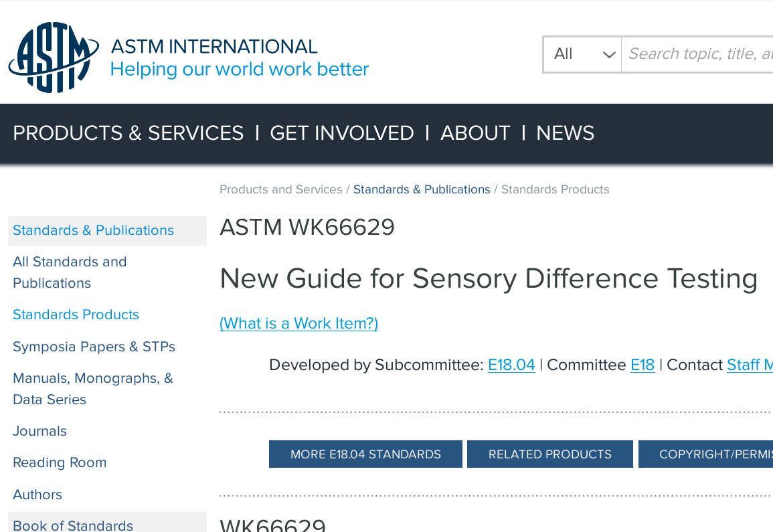Click Copyright/Permissions button

(706, 454)
